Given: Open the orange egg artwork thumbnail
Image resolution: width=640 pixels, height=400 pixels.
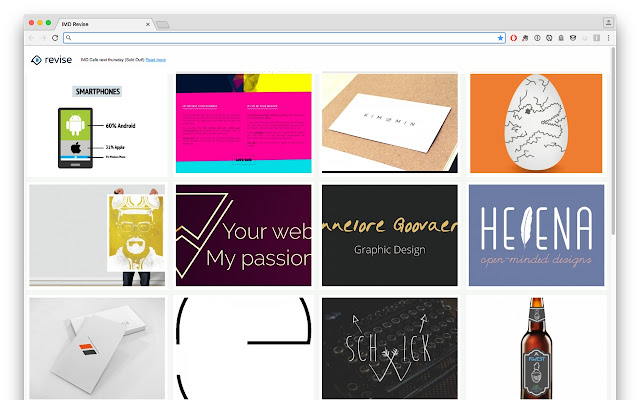Looking at the screenshot, I should [536, 123].
